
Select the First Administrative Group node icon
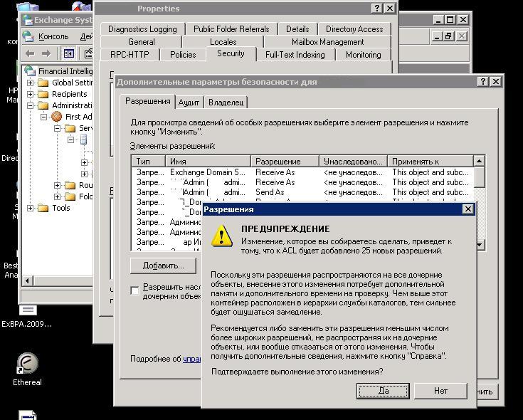tap(56, 117)
